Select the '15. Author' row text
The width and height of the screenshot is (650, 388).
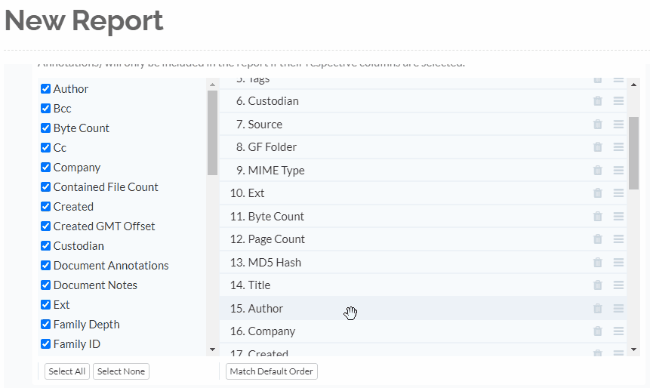(256, 308)
